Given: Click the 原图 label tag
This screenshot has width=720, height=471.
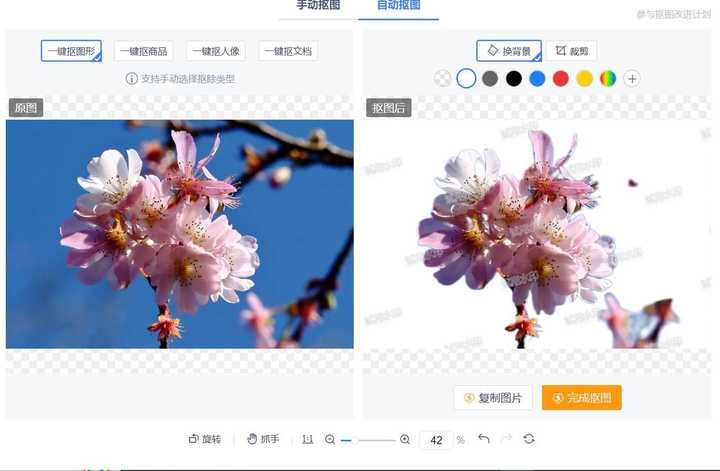Looking at the screenshot, I should pos(26,108).
